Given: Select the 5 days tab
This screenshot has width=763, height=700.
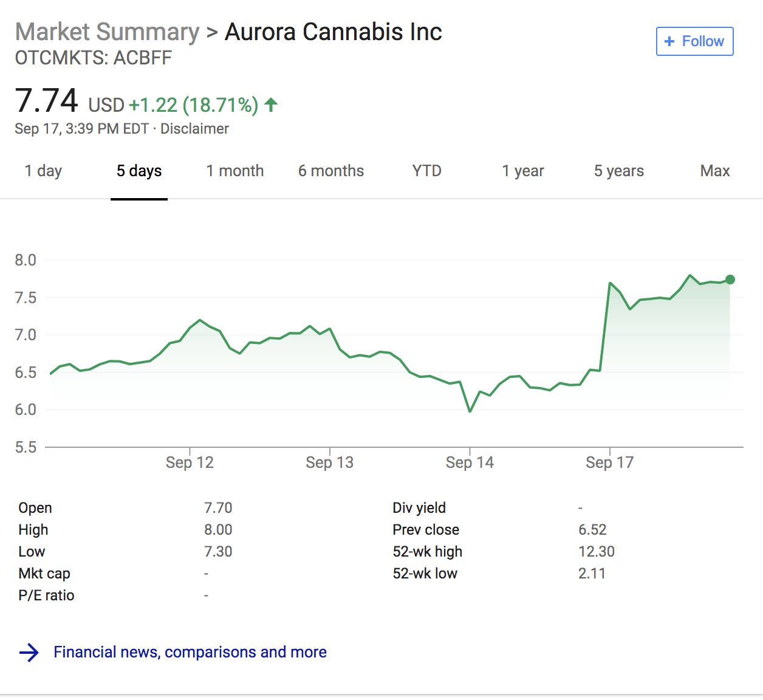Looking at the screenshot, I should [x=139, y=171].
